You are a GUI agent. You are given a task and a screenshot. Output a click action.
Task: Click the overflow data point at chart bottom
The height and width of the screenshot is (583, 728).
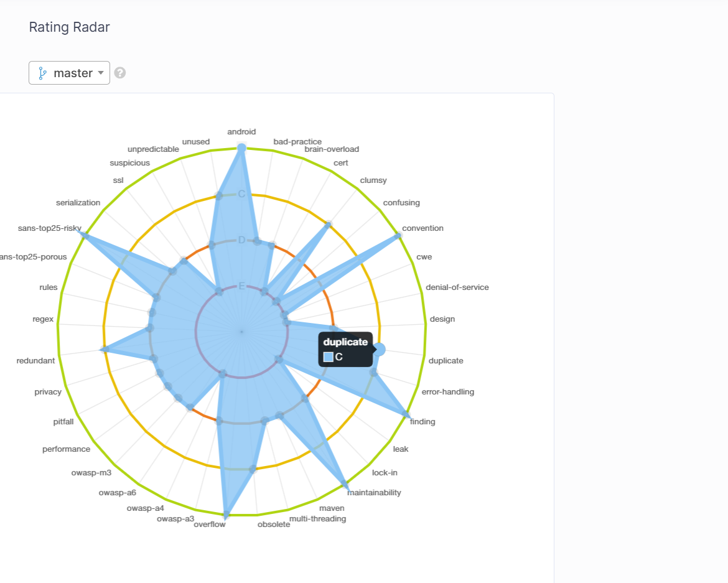click(x=226, y=515)
